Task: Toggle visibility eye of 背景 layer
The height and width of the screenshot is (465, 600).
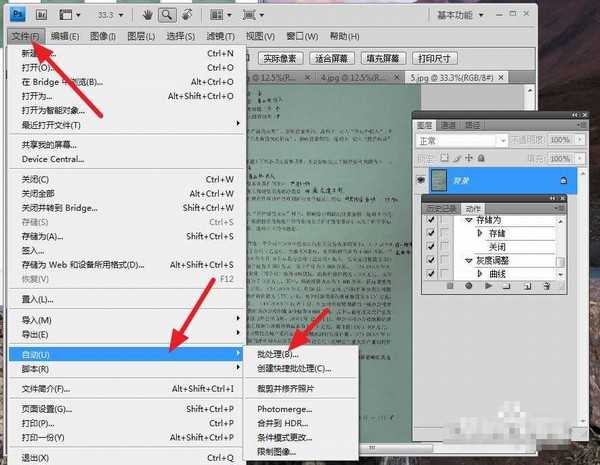Action: [421, 180]
